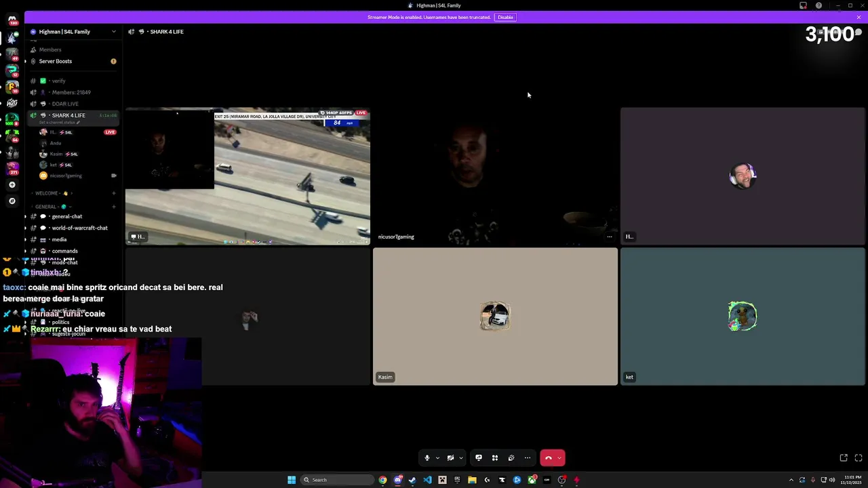Open W2G server icon in server list
Screen dimensions: 868x488
[x=12, y=103]
